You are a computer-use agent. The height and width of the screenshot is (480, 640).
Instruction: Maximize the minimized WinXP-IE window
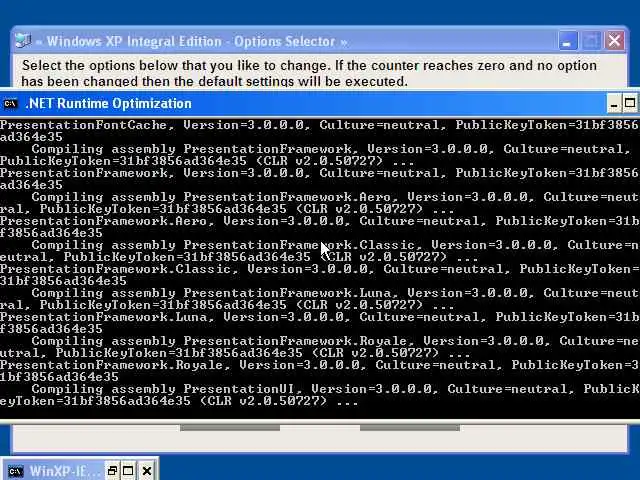(128, 471)
